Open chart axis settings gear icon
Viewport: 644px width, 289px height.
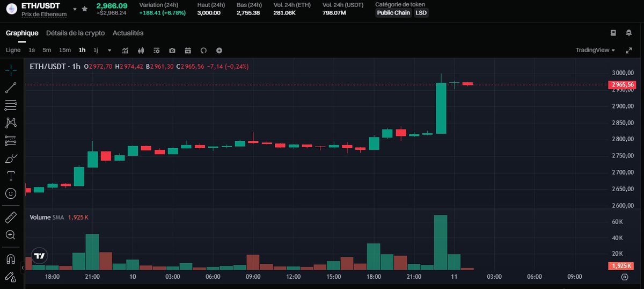coord(625,277)
